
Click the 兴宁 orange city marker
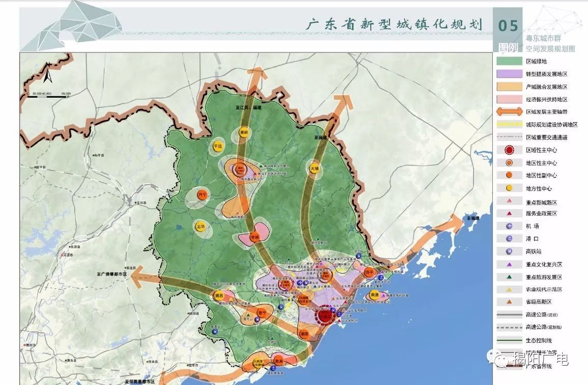(202, 195)
